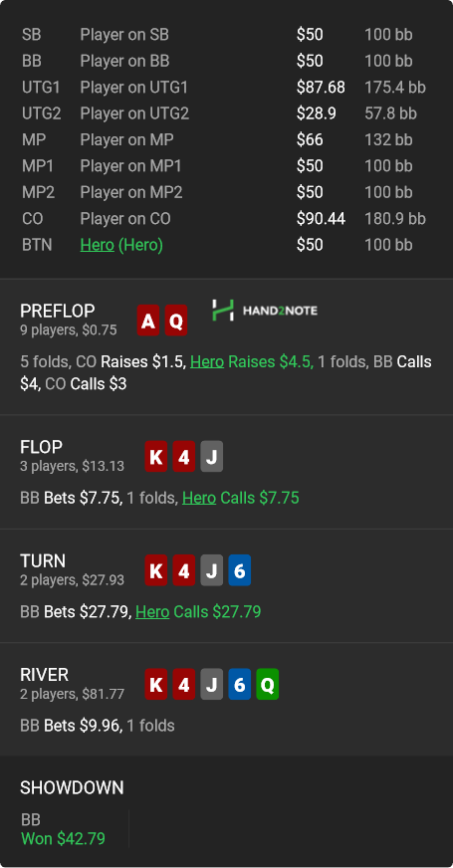Click Hero link in the preflop action text
Image resolution: width=453 pixels, height=868 pixels.
(207, 362)
